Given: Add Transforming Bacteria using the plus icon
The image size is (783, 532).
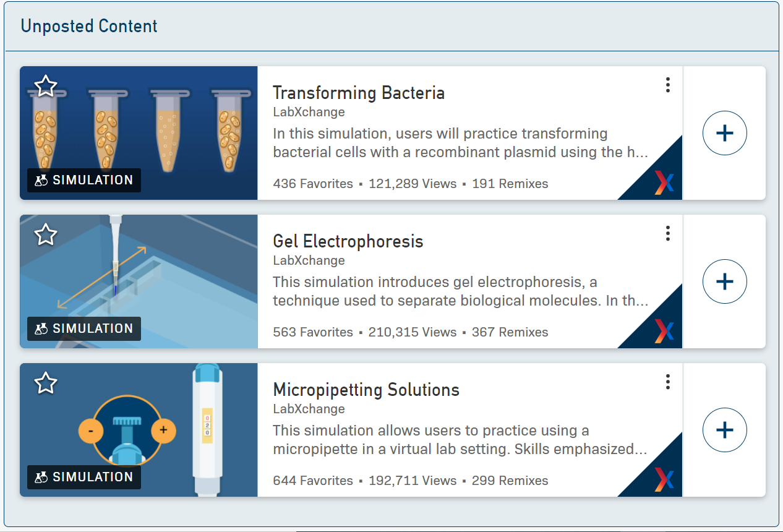Looking at the screenshot, I should point(724,133).
